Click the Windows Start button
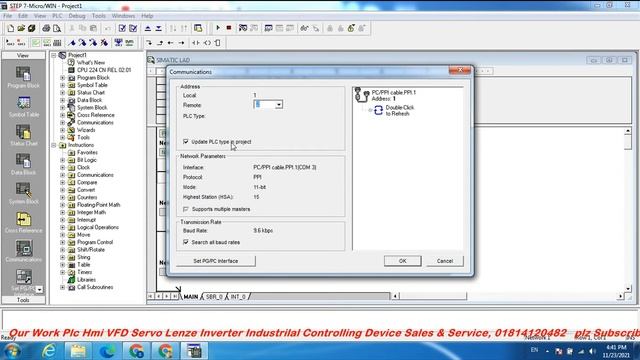640x360 pixels. click(x=13, y=351)
